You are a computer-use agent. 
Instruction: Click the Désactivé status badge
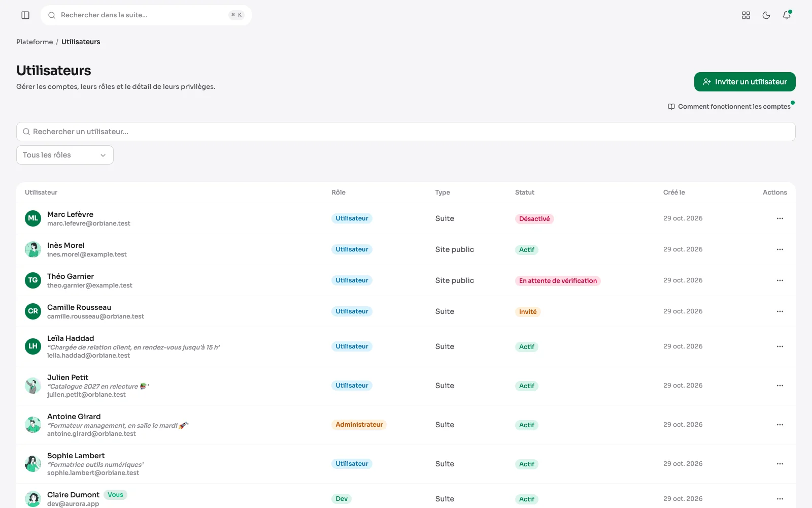(x=534, y=219)
